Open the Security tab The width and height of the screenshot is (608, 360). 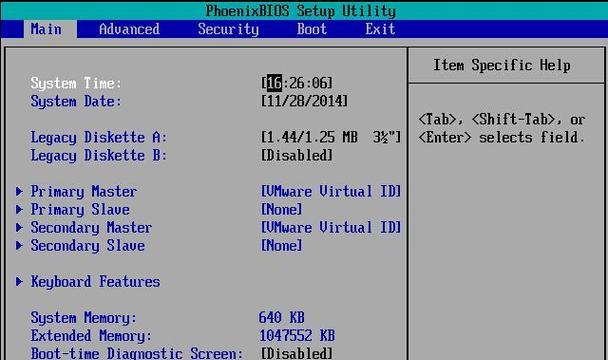(x=228, y=29)
